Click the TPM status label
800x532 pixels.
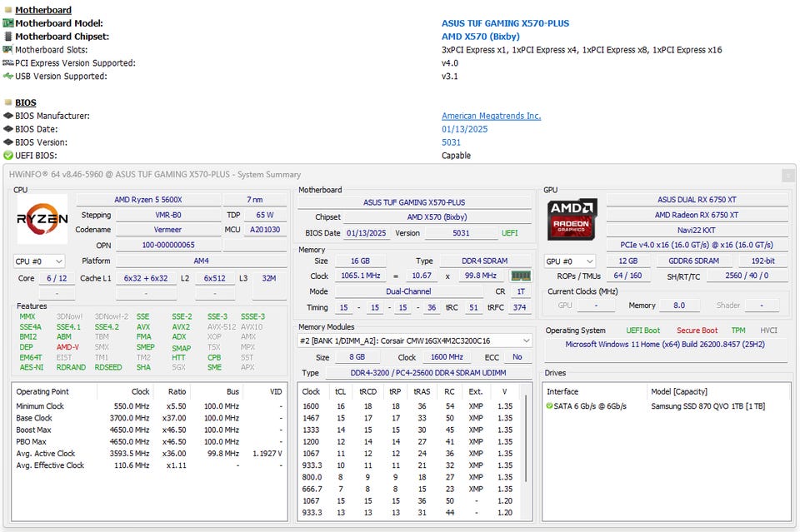[x=738, y=331]
